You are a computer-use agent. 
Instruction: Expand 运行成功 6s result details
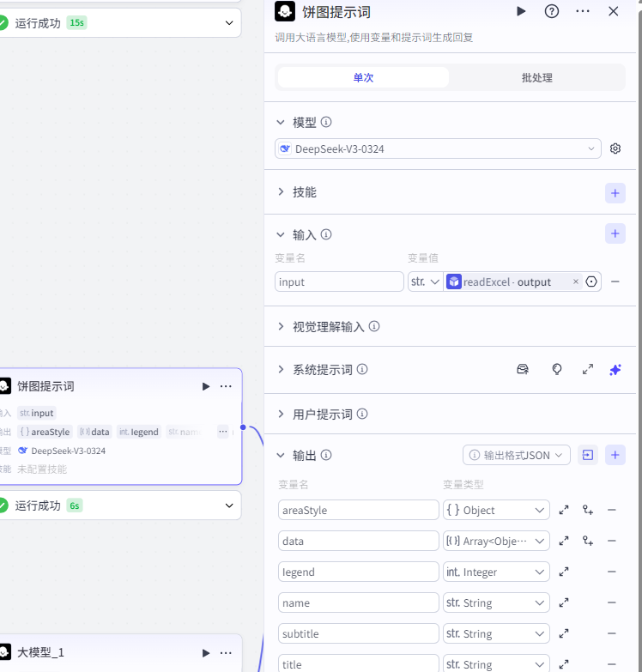tap(229, 506)
